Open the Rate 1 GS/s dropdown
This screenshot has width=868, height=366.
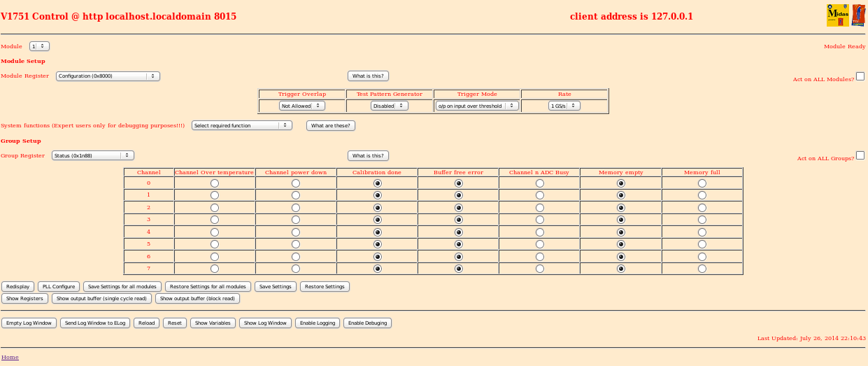[x=564, y=106]
